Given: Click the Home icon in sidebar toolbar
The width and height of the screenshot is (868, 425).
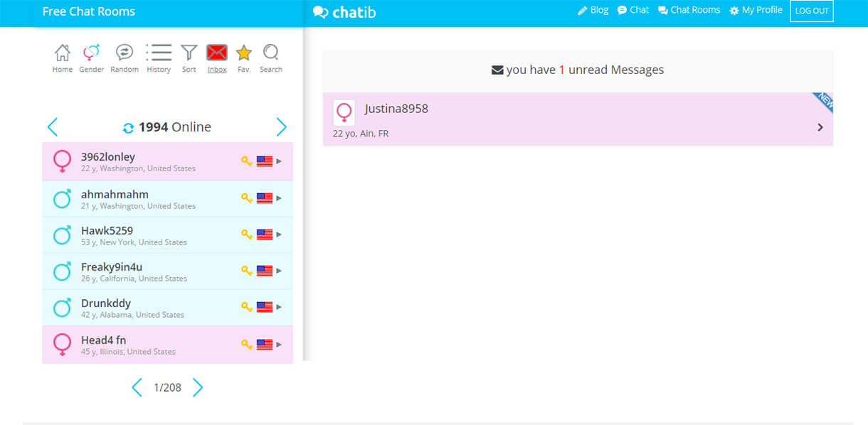Looking at the screenshot, I should (63, 53).
